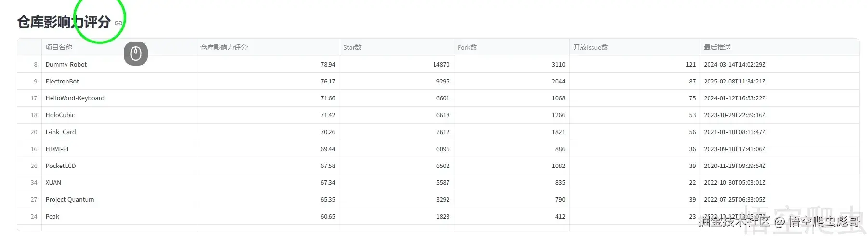Click Project-Quantum's last push date cell

pos(735,199)
